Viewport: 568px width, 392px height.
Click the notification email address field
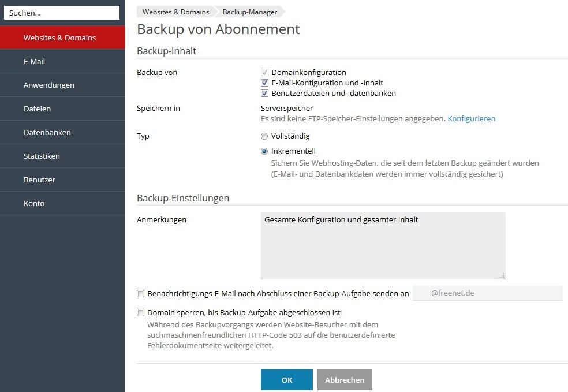point(488,293)
